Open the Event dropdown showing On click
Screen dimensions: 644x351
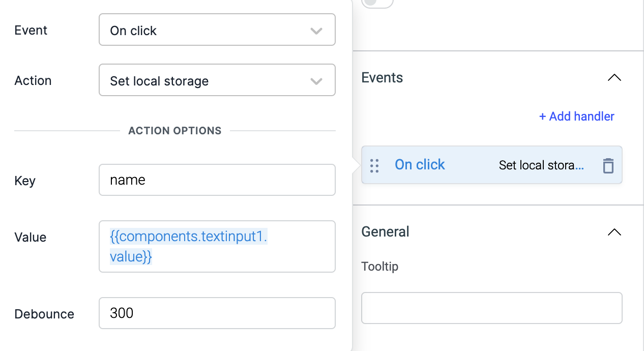click(x=209, y=30)
